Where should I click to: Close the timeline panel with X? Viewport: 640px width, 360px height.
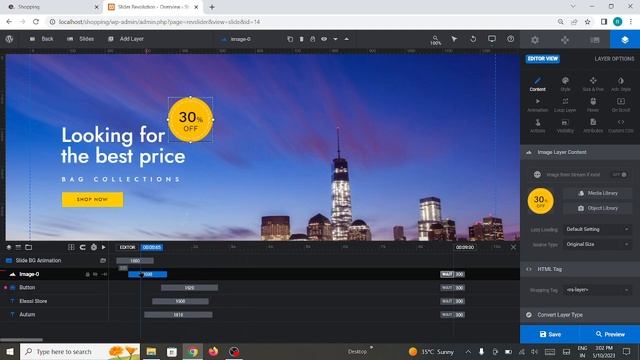(x=513, y=247)
